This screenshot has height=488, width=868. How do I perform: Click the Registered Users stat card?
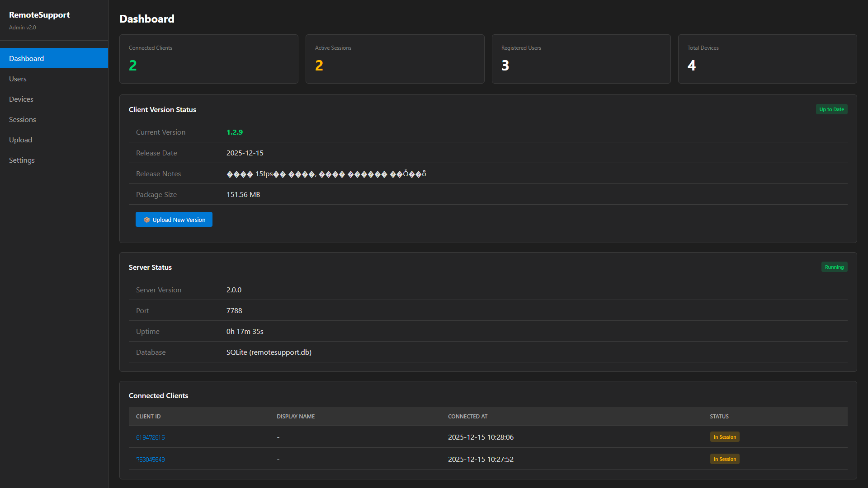[581, 59]
